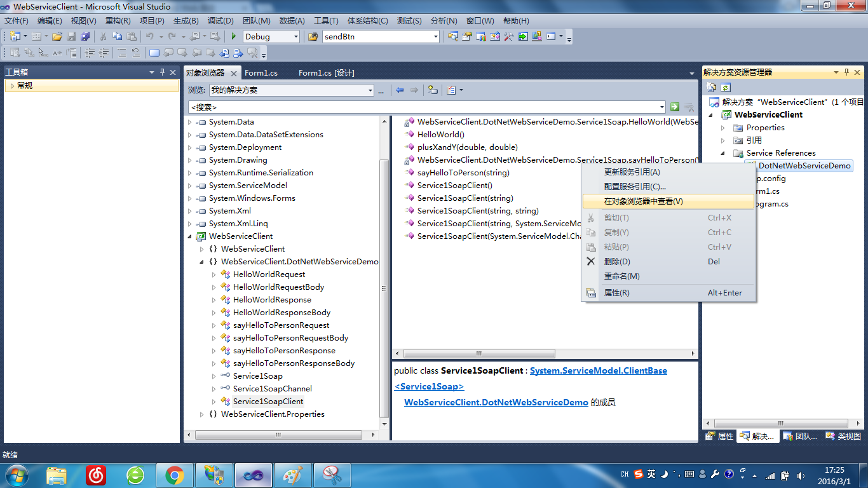
Task: Choose 更新服务引用(A) from context menu
Action: click(668, 172)
